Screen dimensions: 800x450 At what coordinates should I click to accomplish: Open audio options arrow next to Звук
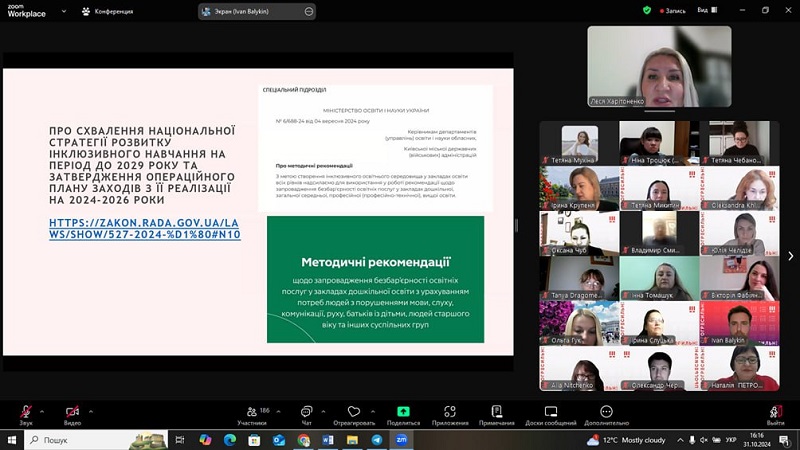click(x=42, y=411)
